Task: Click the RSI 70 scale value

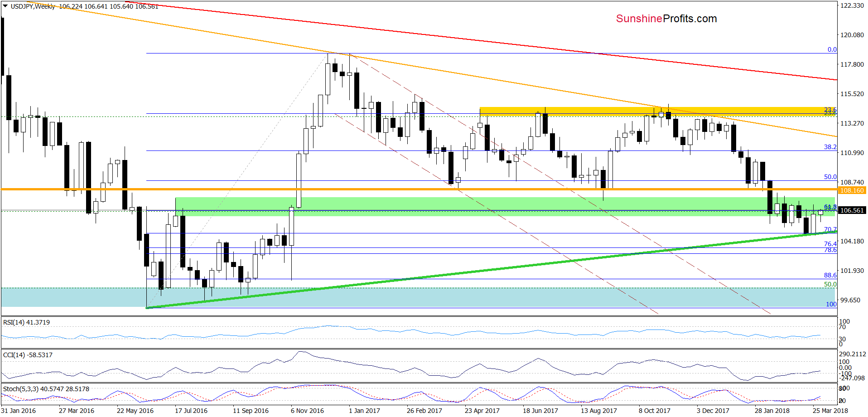Action: (x=842, y=327)
